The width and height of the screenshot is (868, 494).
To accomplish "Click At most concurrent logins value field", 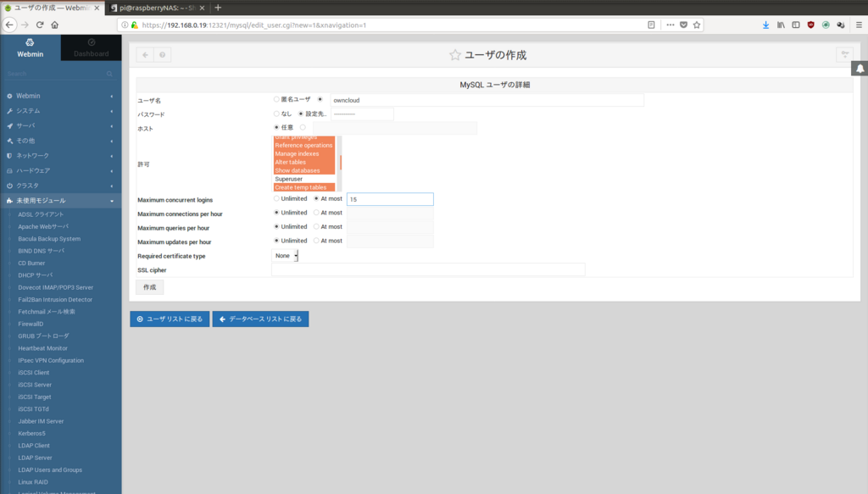I will pyautogui.click(x=390, y=199).
